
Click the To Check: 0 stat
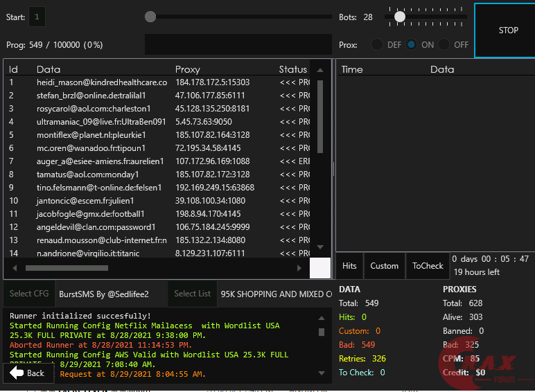tap(362, 373)
